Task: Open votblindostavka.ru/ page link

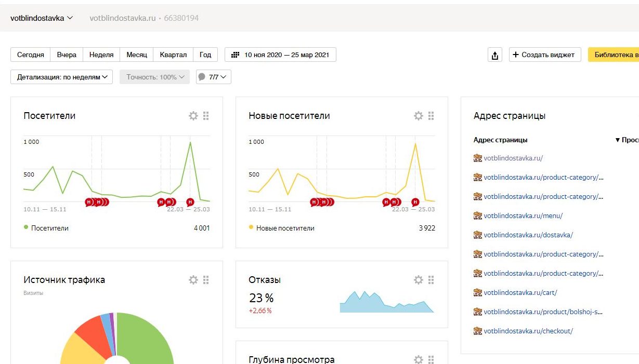Action: tap(513, 158)
